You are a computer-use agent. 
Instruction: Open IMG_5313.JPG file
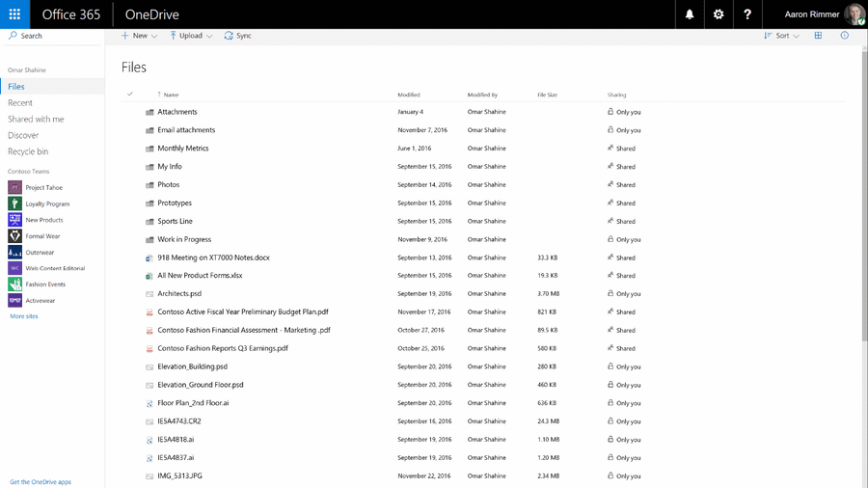(179, 475)
